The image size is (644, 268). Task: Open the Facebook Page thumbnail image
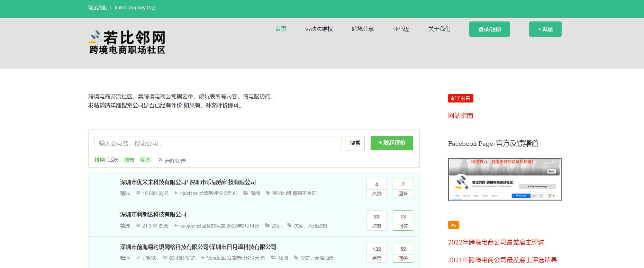coord(505,180)
